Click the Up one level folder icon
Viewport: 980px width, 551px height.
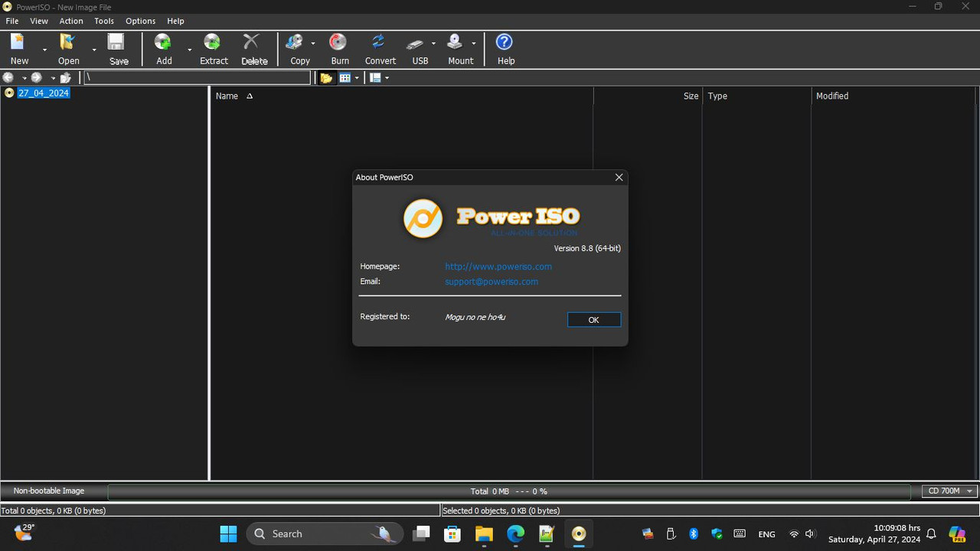click(66, 77)
